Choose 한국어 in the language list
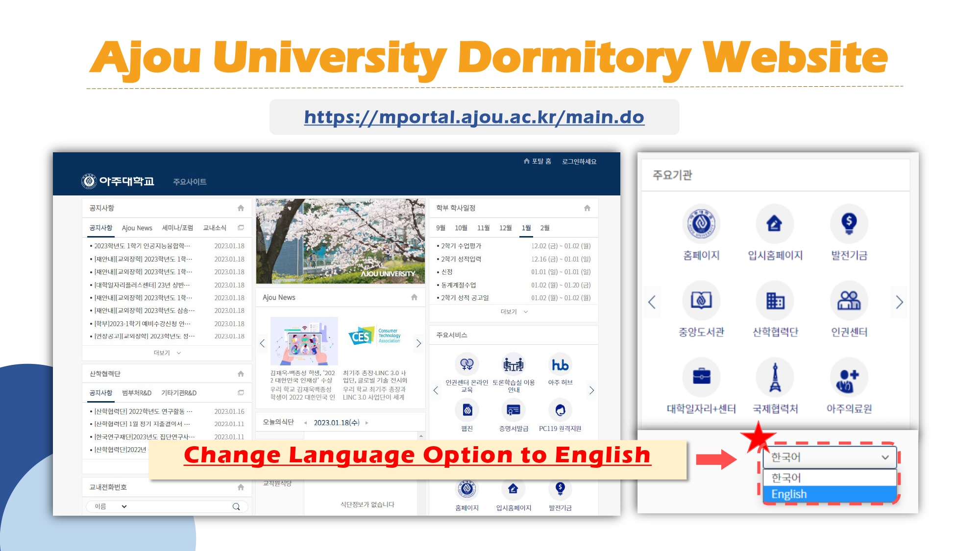This screenshot has height=551, width=980. (830, 478)
